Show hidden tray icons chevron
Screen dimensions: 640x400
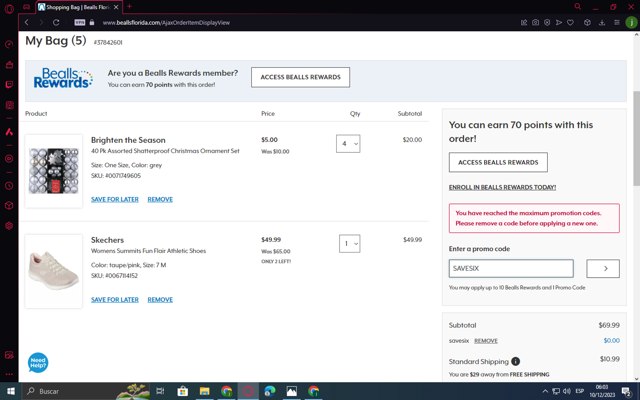[545, 391]
